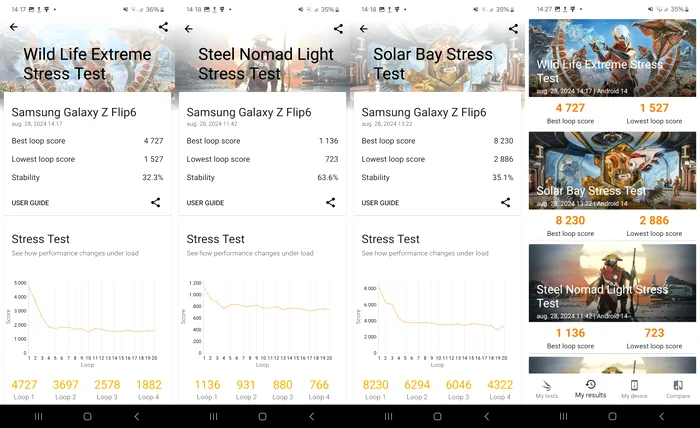The width and height of the screenshot is (700, 428).
Task: Tap home button in Steel Nomad screen
Action: (262, 416)
